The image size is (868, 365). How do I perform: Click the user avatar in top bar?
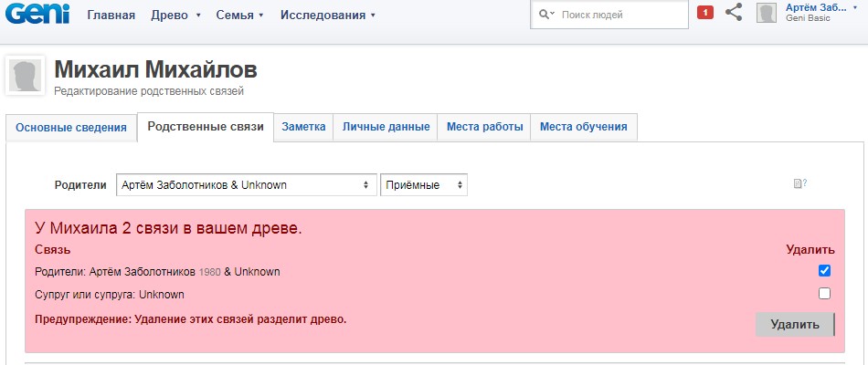pos(767,13)
